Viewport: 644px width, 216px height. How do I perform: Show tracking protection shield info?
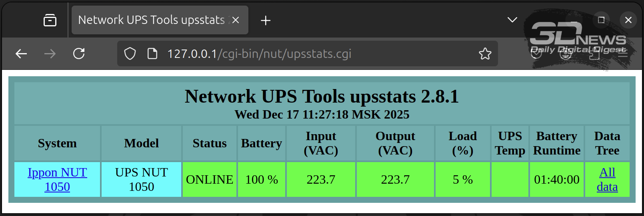pos(130,54)
